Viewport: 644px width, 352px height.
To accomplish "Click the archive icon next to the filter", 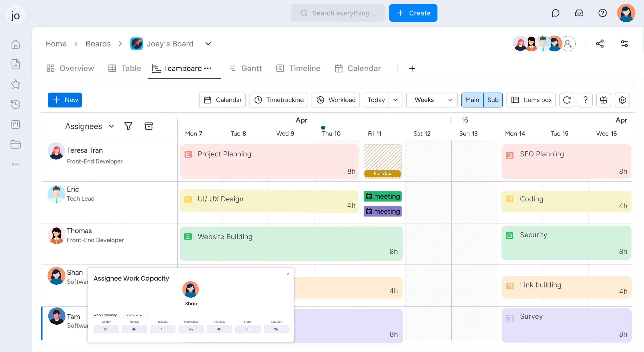I will [x=148, y=126].
